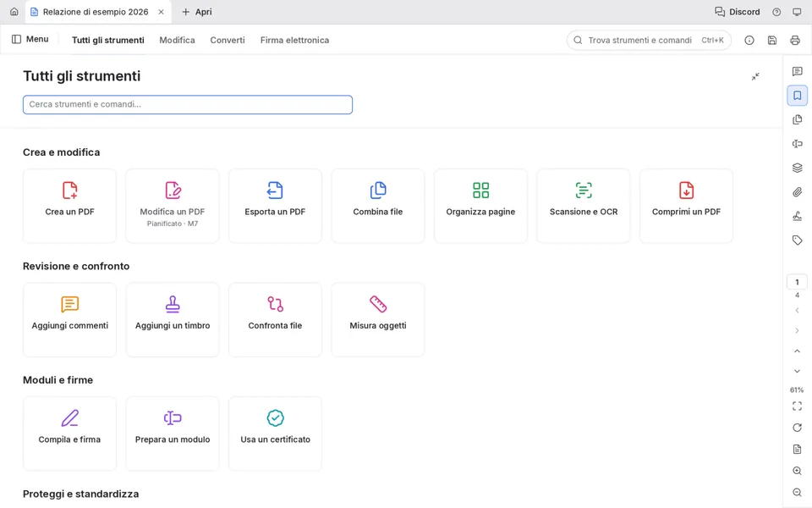
Task: Click the page number box showing 1
Action: coord(797,282)
